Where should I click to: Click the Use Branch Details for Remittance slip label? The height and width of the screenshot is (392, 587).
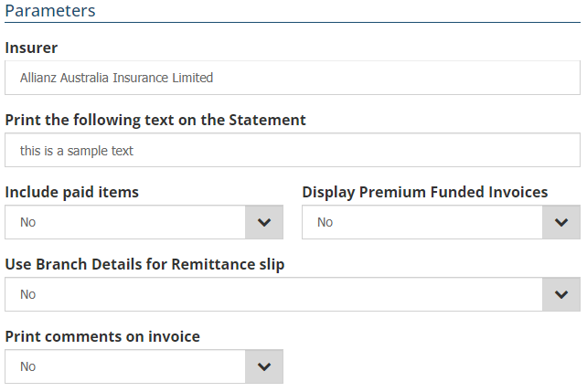(144, 264)
